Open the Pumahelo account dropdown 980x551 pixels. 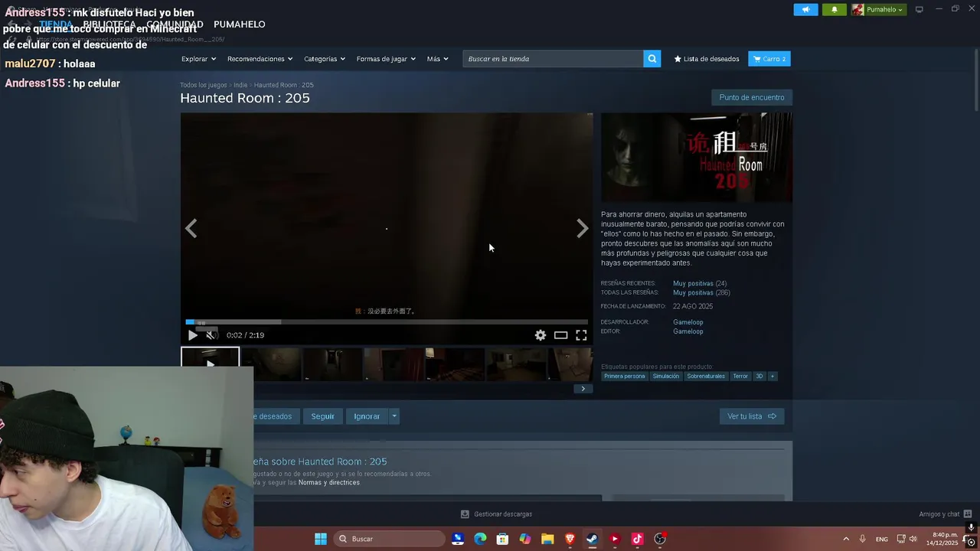[879, 9]
